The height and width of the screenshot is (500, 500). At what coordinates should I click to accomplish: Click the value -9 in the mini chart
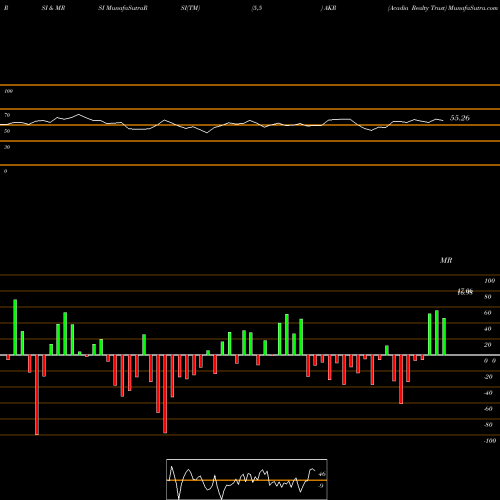click(x=321, y=486)
